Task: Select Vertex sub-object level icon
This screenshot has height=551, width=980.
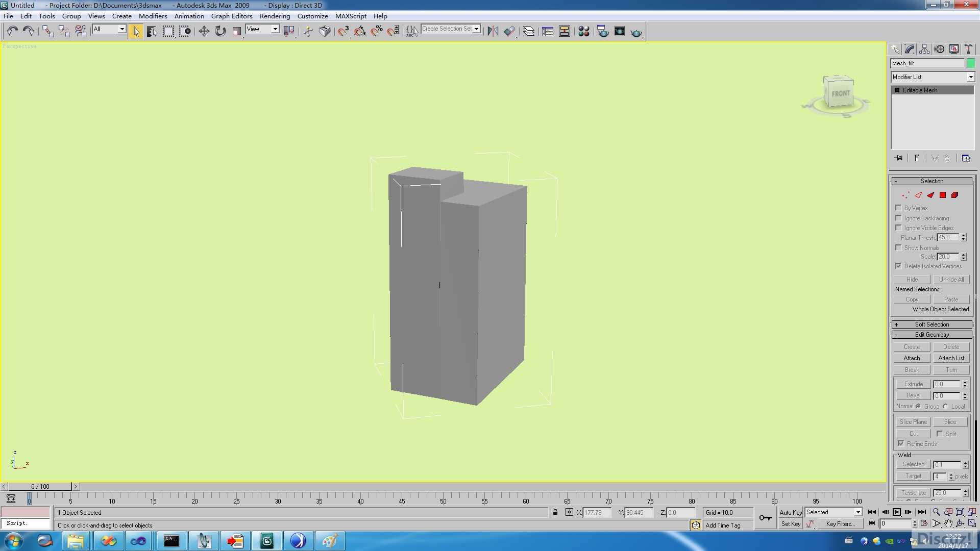Action: click(905, 195)
